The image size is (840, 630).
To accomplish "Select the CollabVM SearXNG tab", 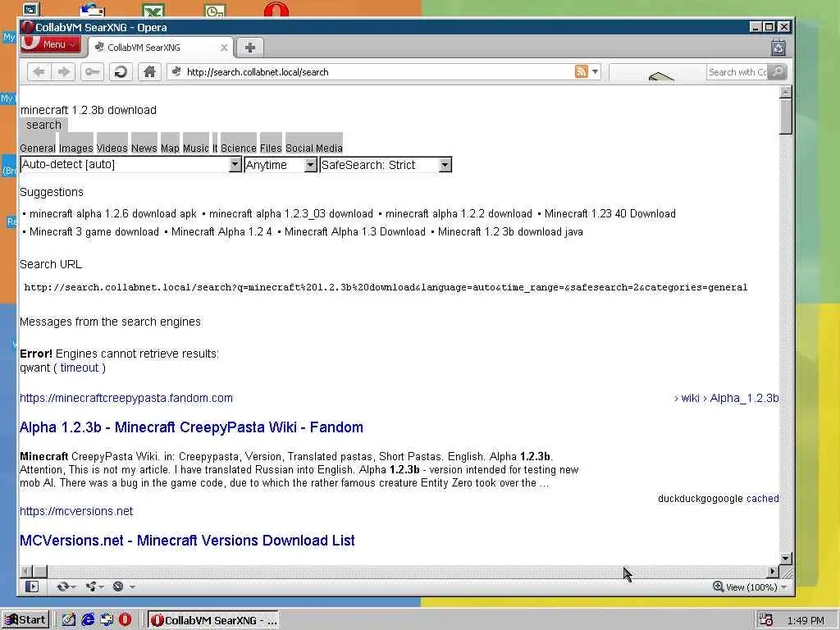I will pos(161,48).
